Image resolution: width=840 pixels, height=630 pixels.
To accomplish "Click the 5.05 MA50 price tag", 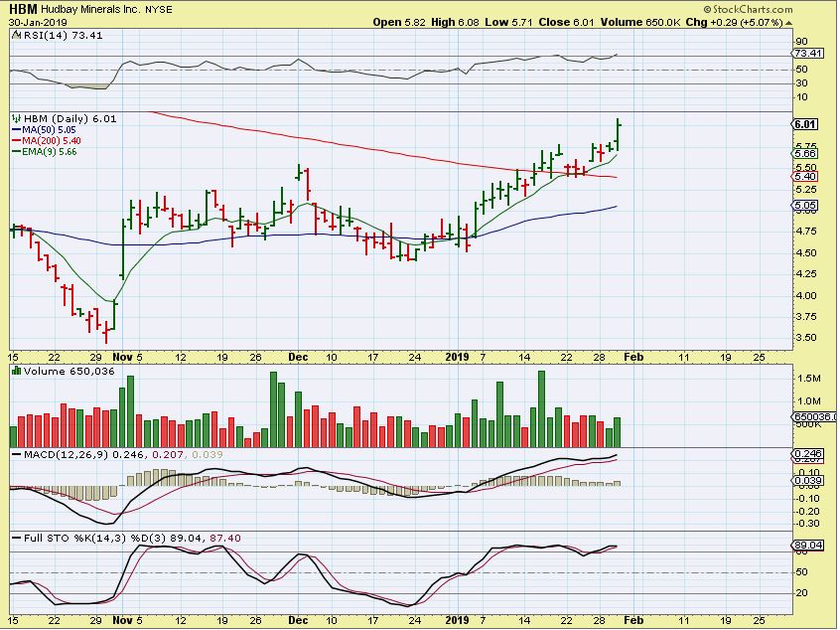I will [805, 206].
